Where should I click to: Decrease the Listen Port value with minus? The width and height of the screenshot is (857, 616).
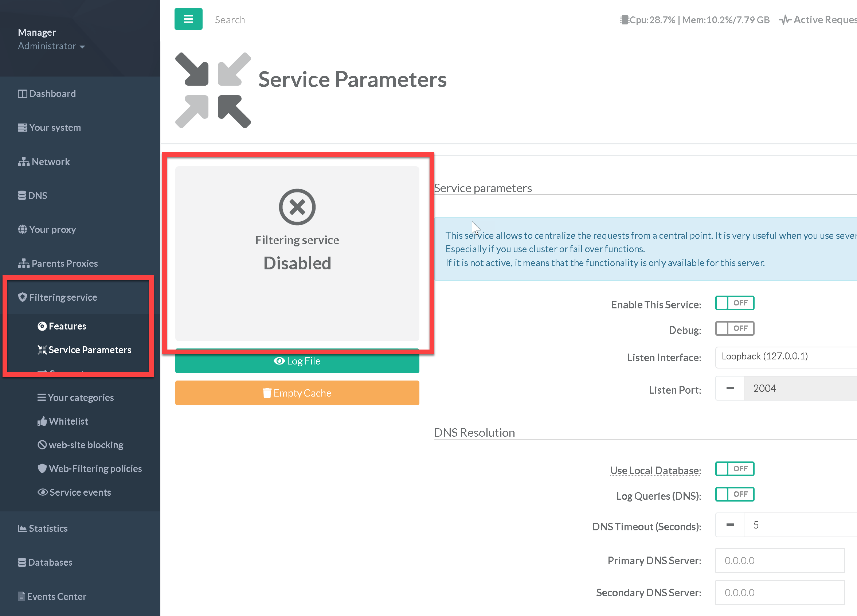pyautogui.click(x=730, y=388)
